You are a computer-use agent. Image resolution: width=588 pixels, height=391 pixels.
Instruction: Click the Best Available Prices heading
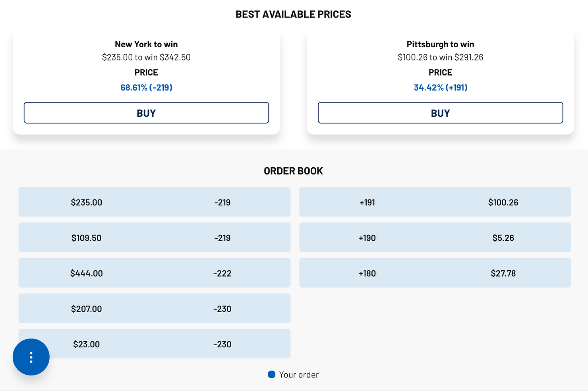293,14
